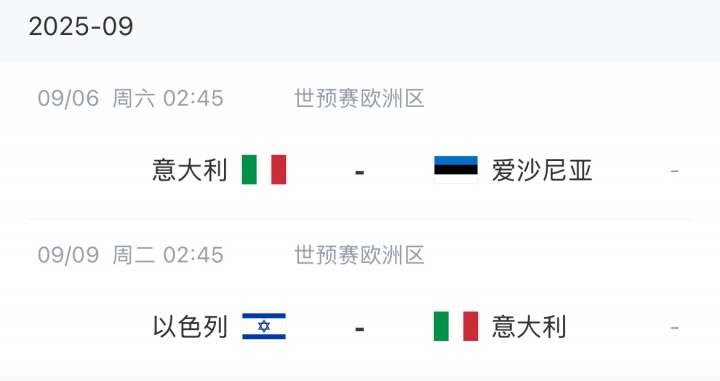Click the score dash of Israel vs Italy
Screen dimensions: 720x381
pyautogui.click(x=360, y=329)
